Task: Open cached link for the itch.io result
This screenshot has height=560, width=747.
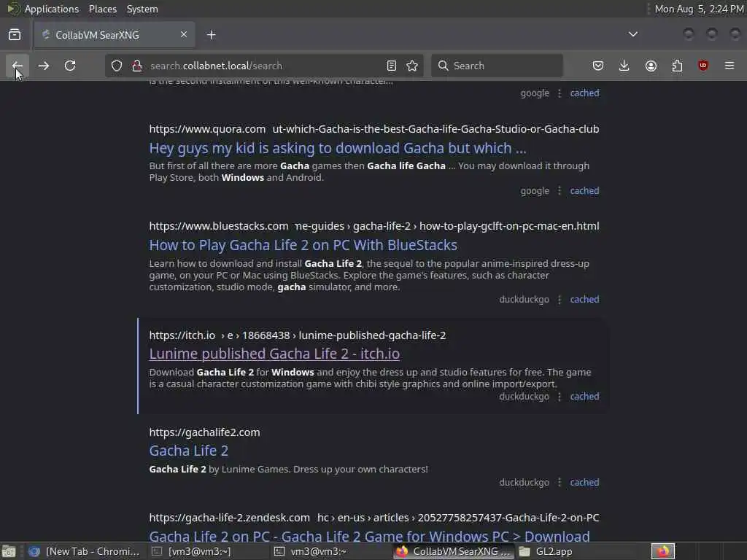Action: point(584,397)
